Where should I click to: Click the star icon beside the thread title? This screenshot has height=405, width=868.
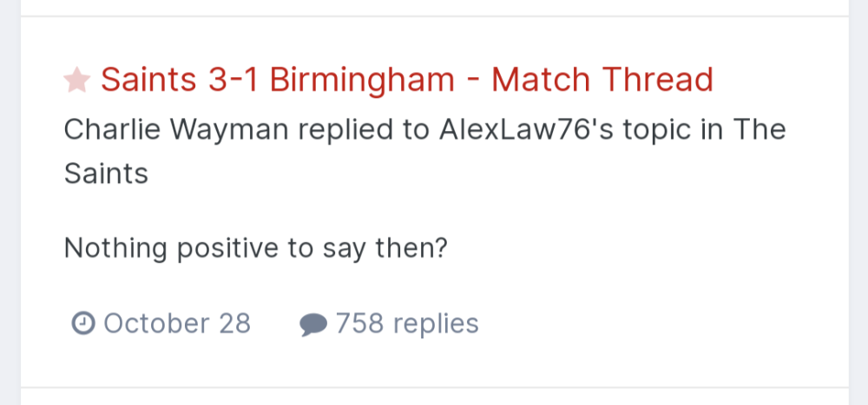click(77, 81)
